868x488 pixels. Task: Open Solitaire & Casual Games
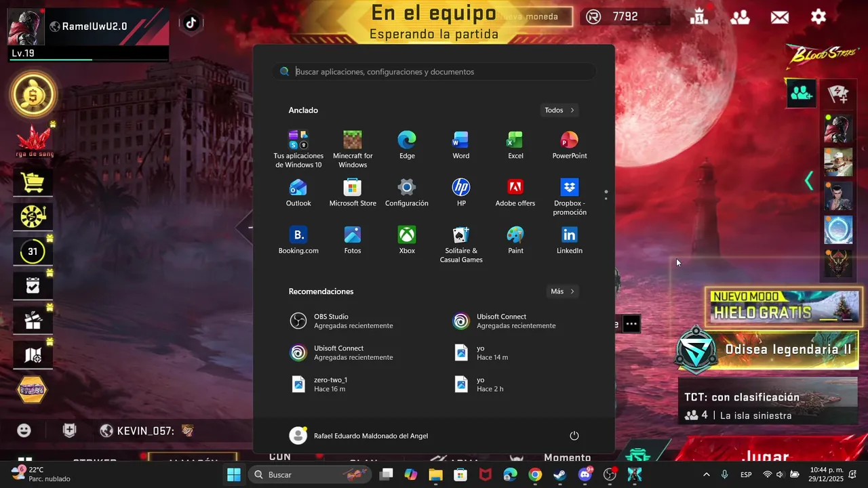461,244
